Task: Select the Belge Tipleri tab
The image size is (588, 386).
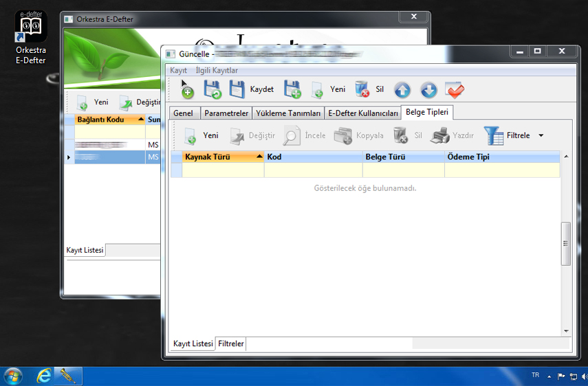Action: 427,113
